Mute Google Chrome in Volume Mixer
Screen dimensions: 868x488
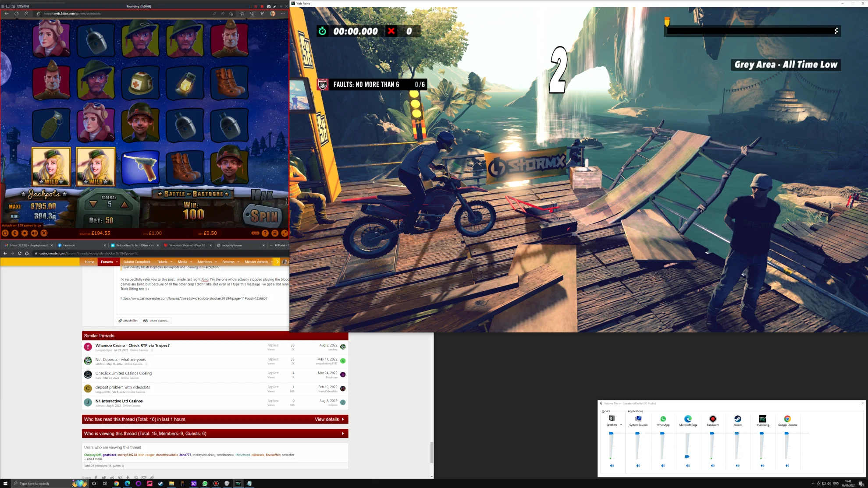click(787, 466)
